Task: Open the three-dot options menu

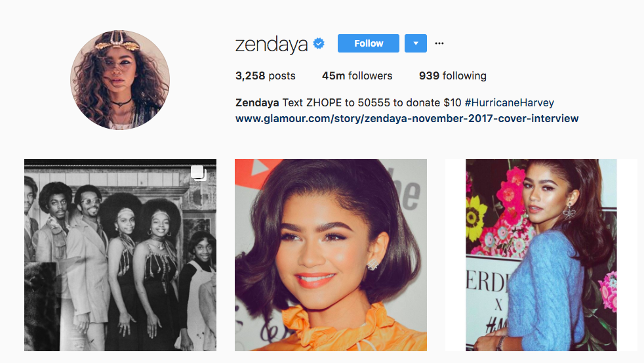Action: click(439, 43)
